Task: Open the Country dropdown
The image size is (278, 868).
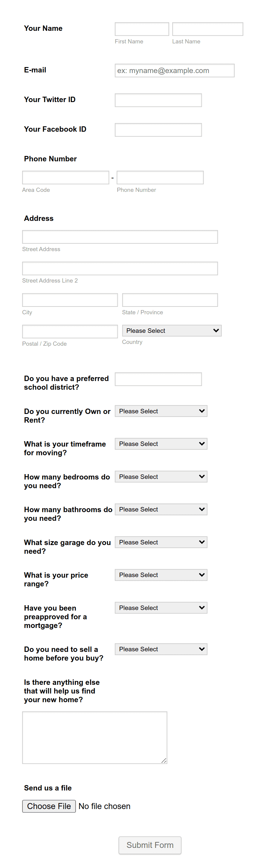Action: click(x=172, y=330)
